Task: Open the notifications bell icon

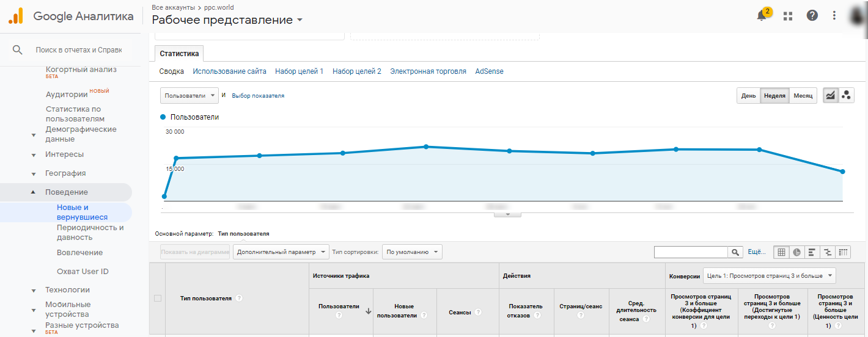Action: tap(762, 16)
